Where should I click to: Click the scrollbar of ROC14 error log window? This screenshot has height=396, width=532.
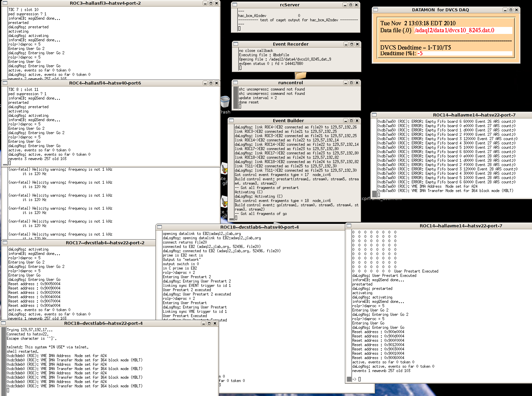coord(374,158)
